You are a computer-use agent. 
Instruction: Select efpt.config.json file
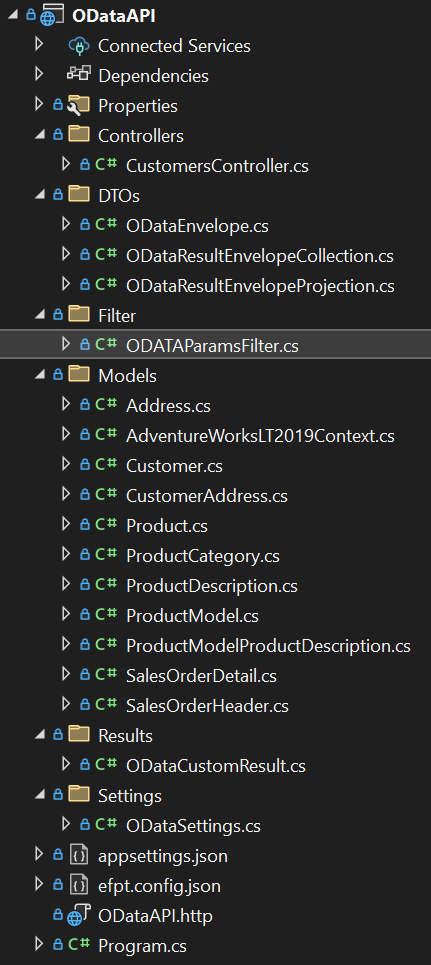pos(159,886)
